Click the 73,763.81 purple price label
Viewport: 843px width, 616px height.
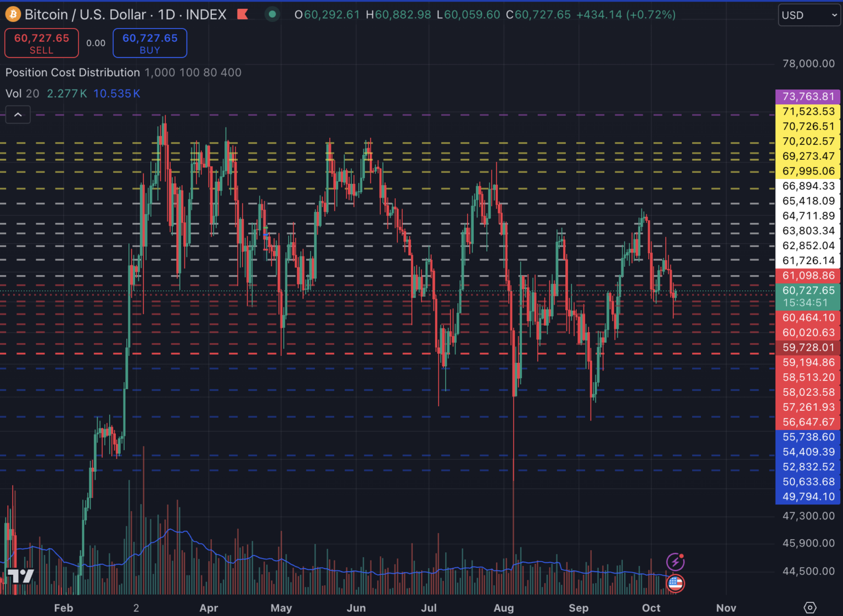click(808, 97)
